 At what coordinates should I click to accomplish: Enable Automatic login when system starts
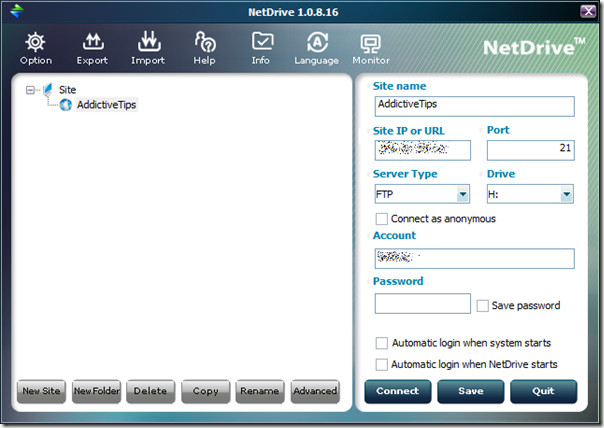(x=381, y=343)
